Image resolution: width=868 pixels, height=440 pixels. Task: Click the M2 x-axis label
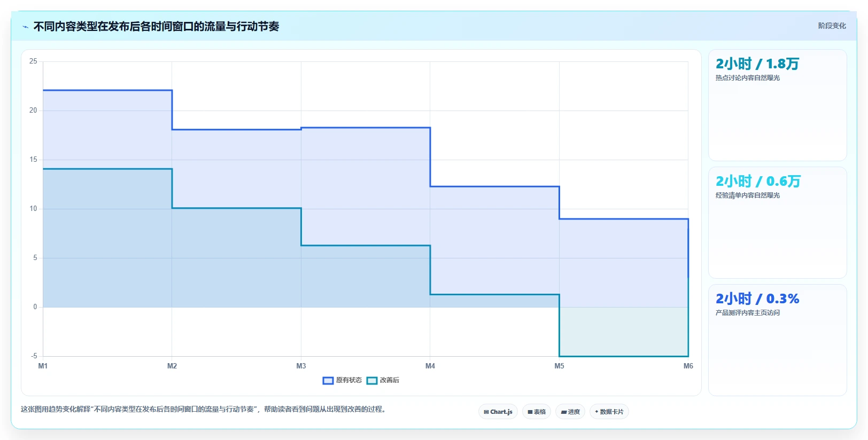point(172,366)
